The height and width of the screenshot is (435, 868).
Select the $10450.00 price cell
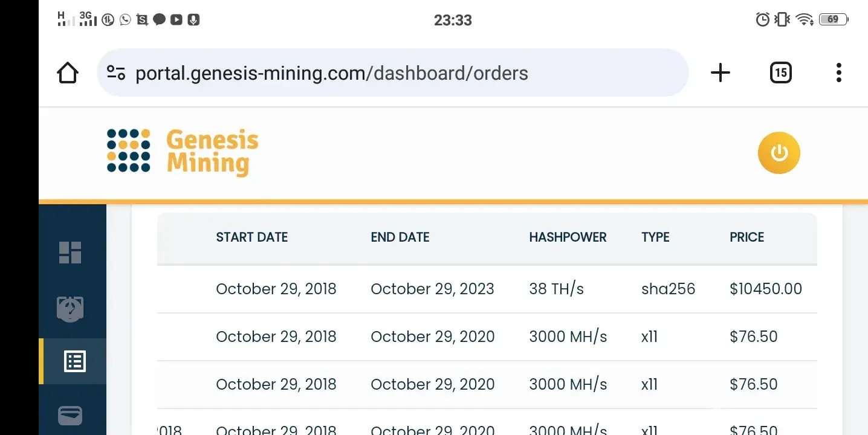pyautogui.click(x=765, y=289)
